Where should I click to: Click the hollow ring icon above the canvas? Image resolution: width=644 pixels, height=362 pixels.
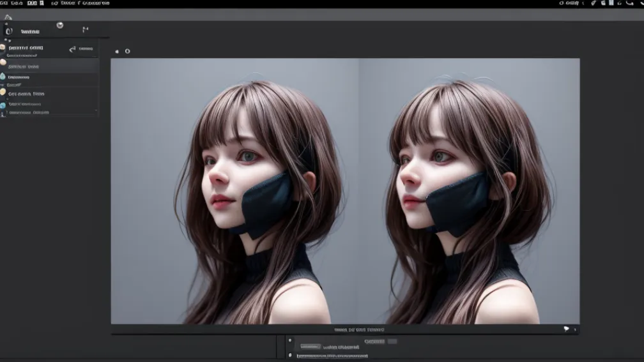click(127, 51)
